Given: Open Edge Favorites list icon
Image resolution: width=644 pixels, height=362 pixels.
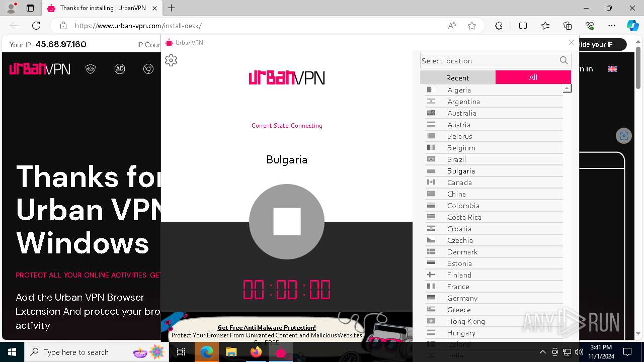Looking at the screenshot, I should pyautogui.click(x=545, y=26).
